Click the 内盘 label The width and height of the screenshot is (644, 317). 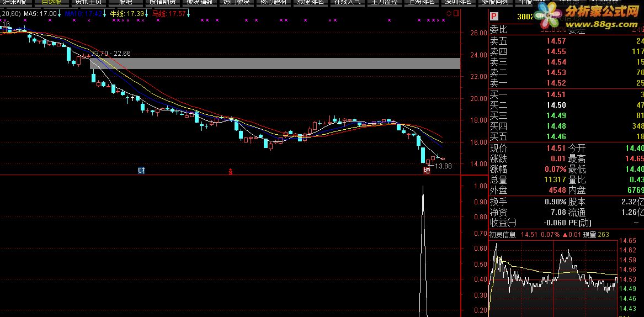(x=577, y=191)
